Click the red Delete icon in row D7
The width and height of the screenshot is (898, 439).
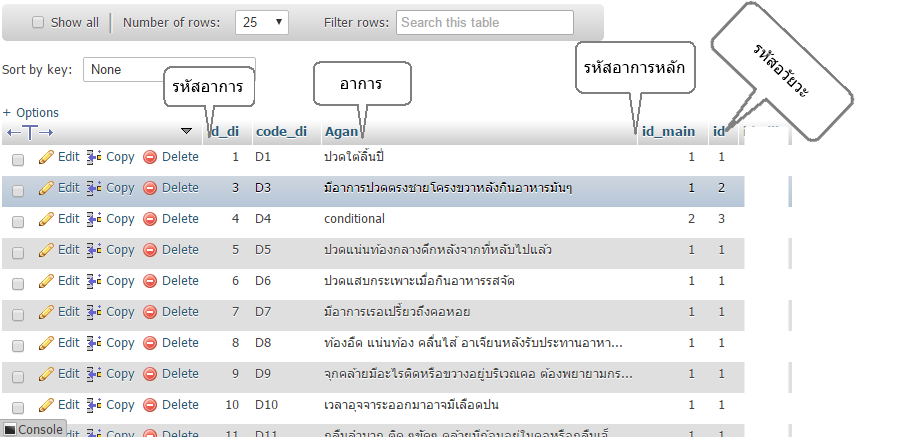150,311
